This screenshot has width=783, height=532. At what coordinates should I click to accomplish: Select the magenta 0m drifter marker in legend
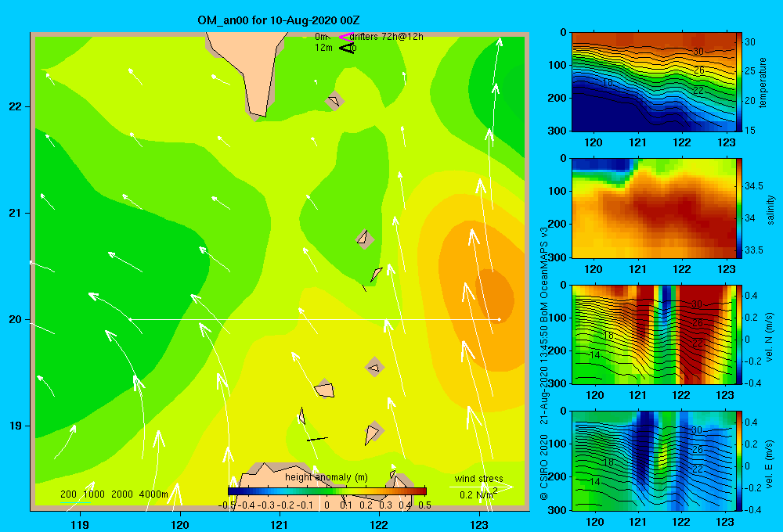pyautogui.click(x=346, y=37)
